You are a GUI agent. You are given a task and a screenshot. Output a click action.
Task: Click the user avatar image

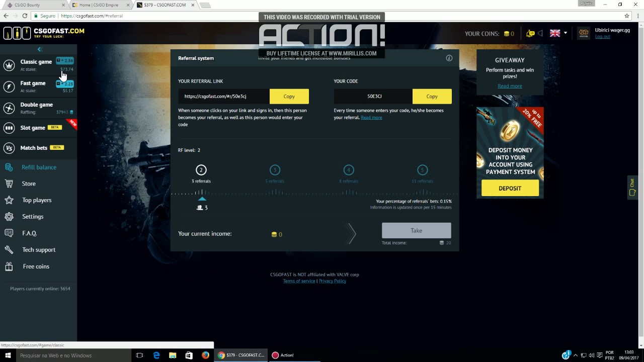click(x=584, y=34)
